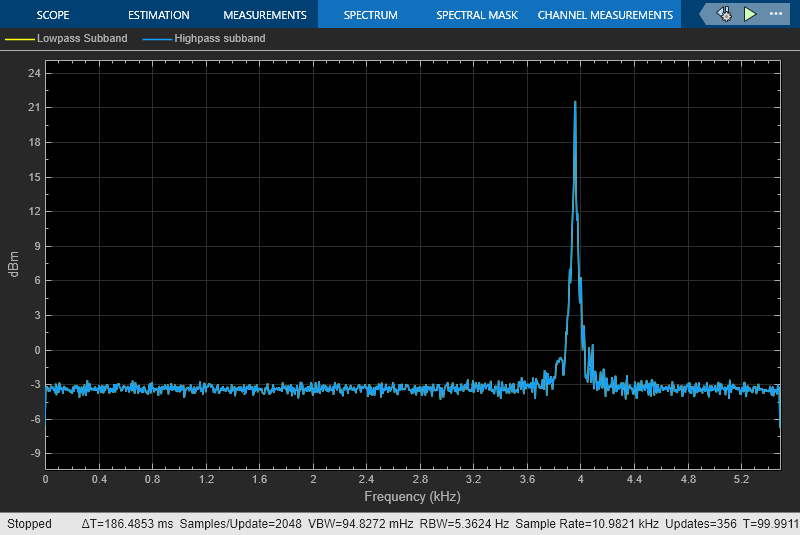Switch to the SPECTRAL MASK tab
Image resolution: width=800 pixels, height=535 pixels.
[x=477, y=15]
